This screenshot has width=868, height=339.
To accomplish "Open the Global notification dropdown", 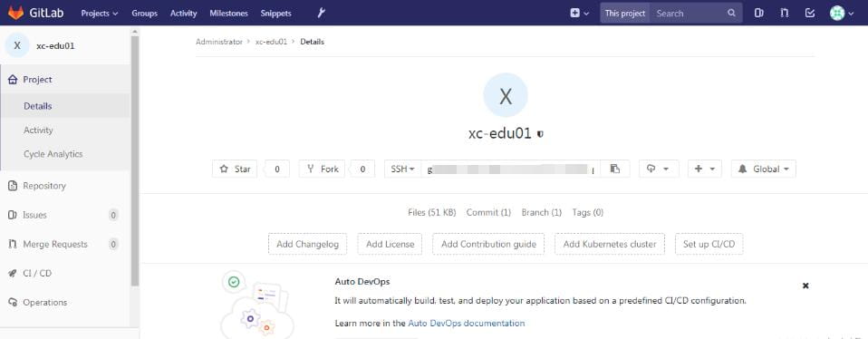I will coord(764,169).
